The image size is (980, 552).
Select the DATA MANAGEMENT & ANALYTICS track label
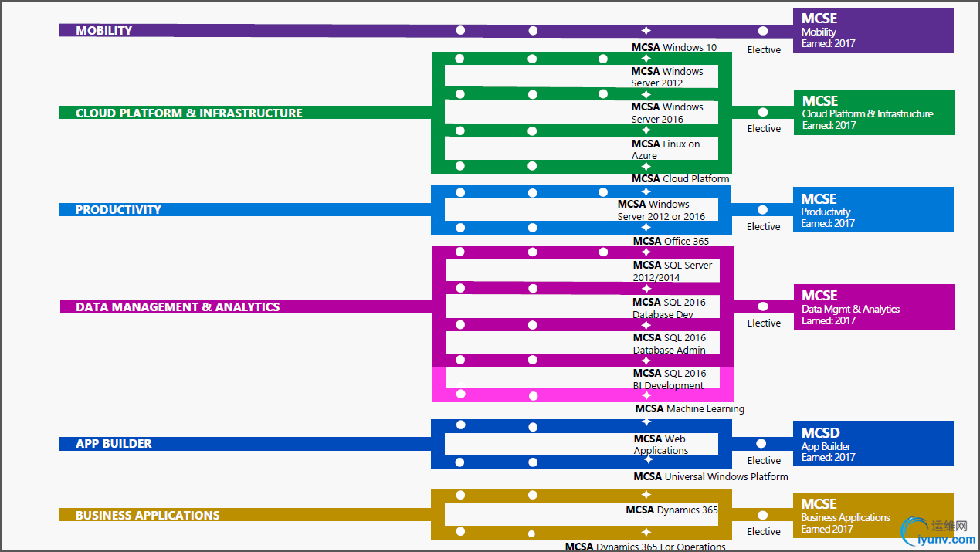click(x=178, y=307)
